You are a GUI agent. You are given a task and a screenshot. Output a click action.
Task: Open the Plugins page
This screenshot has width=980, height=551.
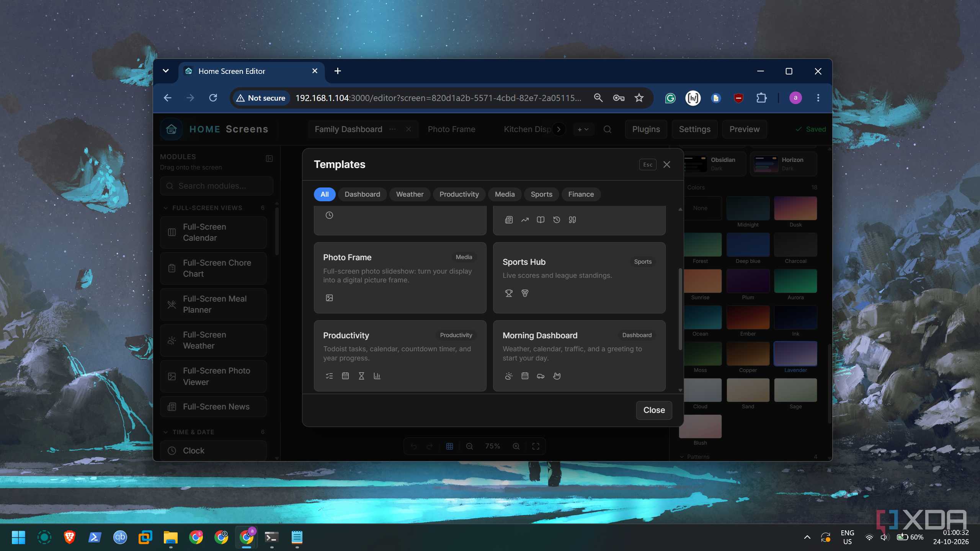[646, 129]
